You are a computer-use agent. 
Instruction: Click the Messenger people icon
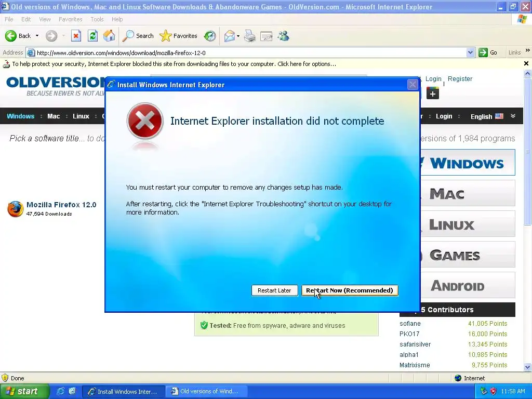click(283, 36)
